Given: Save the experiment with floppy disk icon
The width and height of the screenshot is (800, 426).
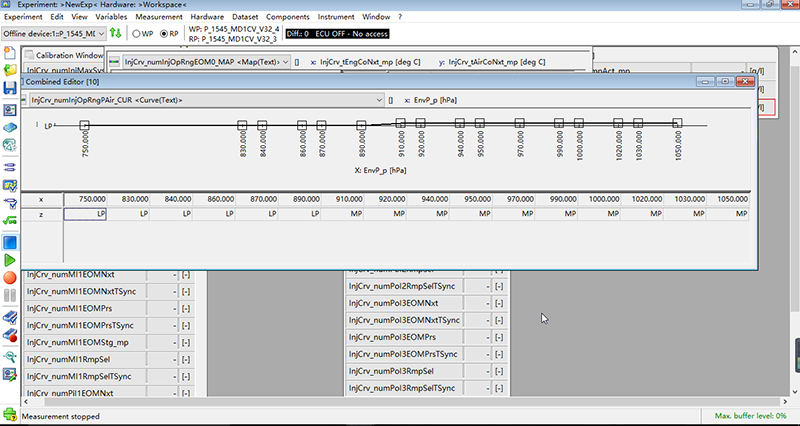Looking at the screenshot, I should pos(10,88).
